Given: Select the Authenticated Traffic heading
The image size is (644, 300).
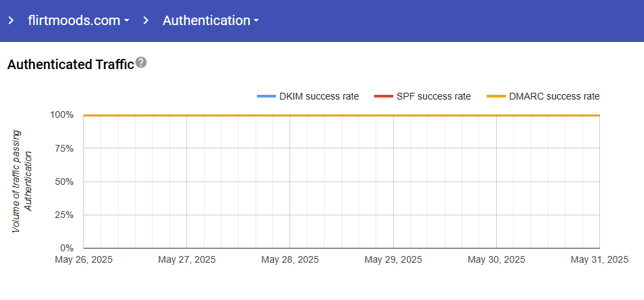Looking at the screenshot, I should tap(71, 65).
